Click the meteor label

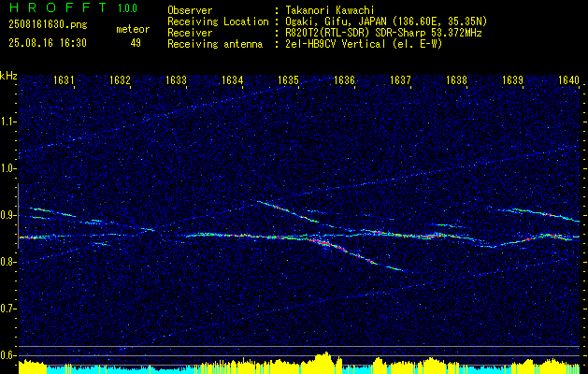tap(133, 29)
